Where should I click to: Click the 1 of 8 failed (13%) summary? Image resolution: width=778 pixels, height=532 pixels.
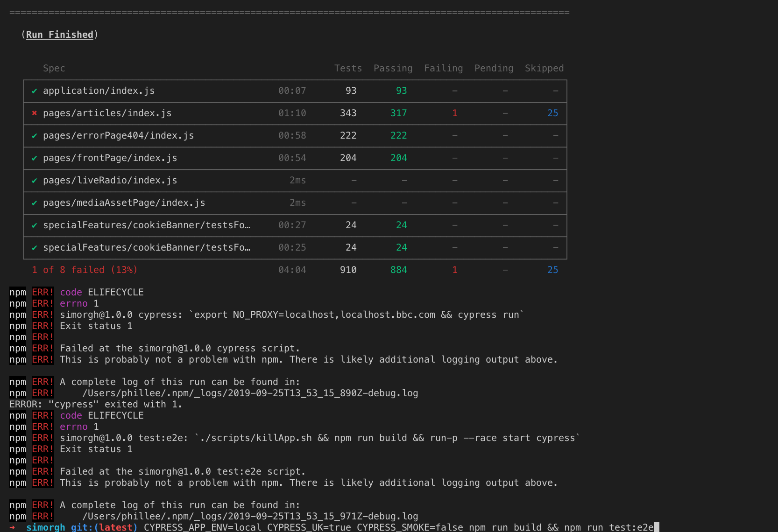coord(85,270)
